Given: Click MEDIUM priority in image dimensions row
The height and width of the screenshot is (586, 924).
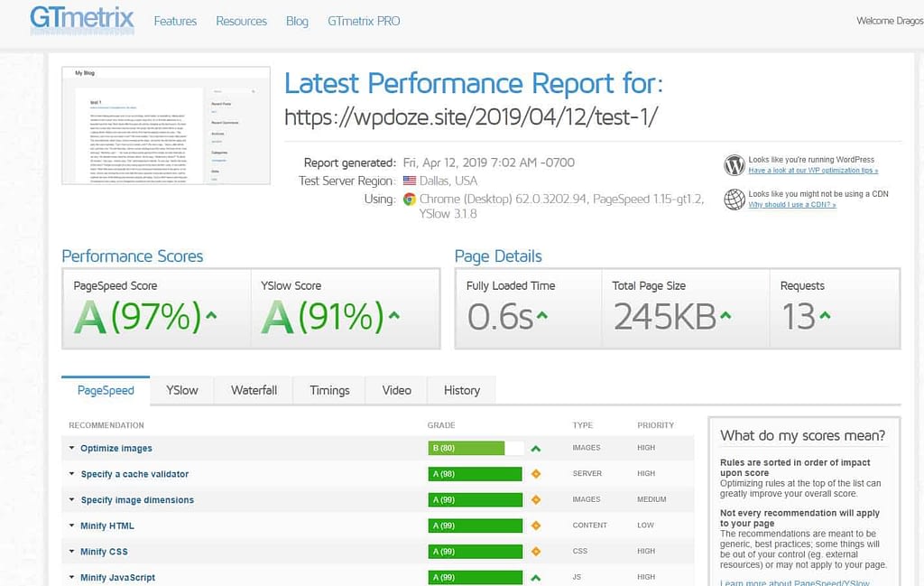Looking at the screenshot, I should [x=651, y=499].
